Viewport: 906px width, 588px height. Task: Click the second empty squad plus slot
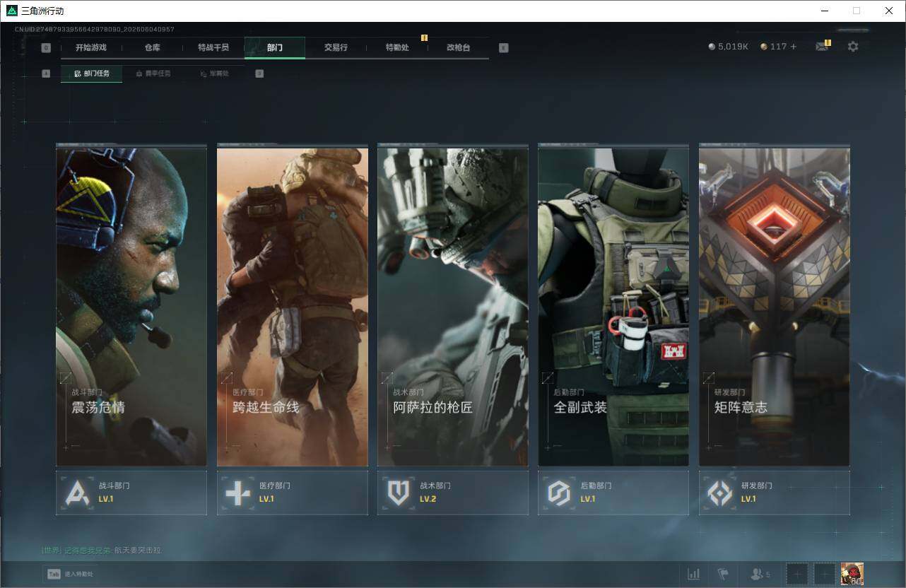point(824,574)
